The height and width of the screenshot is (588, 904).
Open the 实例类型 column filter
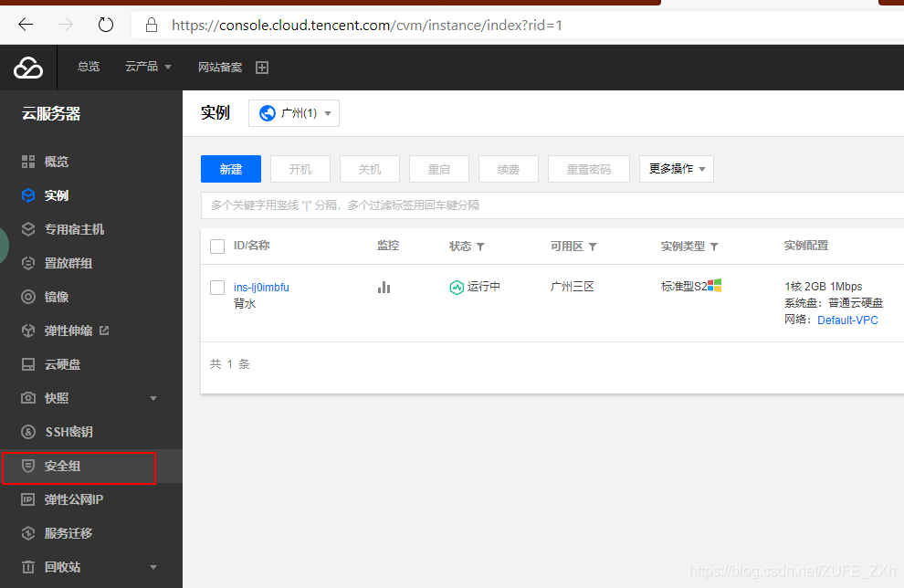click(x=714, y=247)
